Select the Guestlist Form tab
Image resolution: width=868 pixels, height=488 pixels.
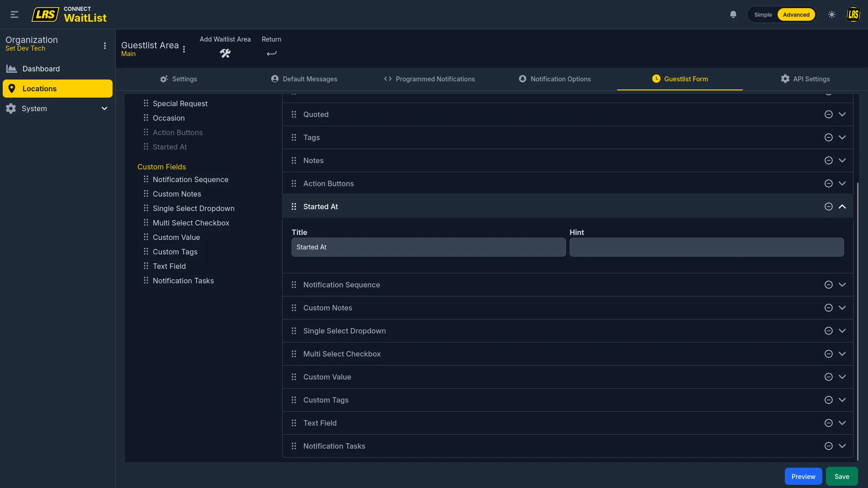pyautogui.click(x=680, y=79)
